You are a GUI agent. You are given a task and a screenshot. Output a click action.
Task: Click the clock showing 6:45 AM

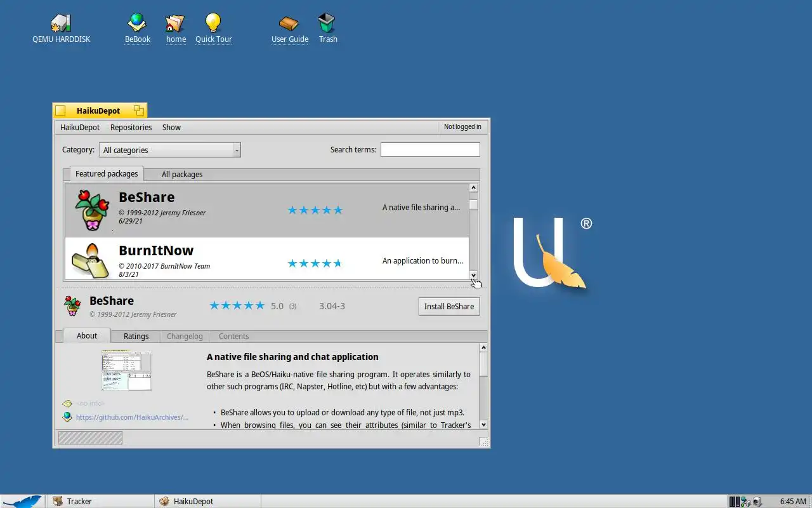point(793,502)
